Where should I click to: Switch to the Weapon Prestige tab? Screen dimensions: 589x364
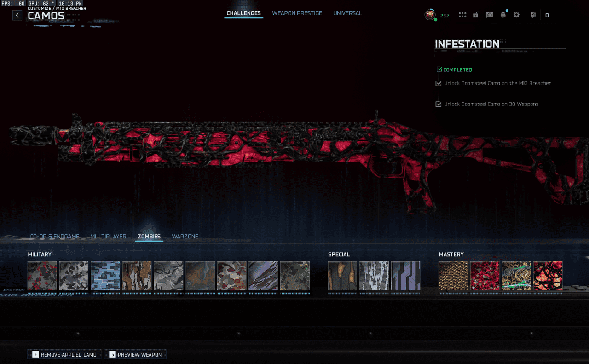pos(297,13)
